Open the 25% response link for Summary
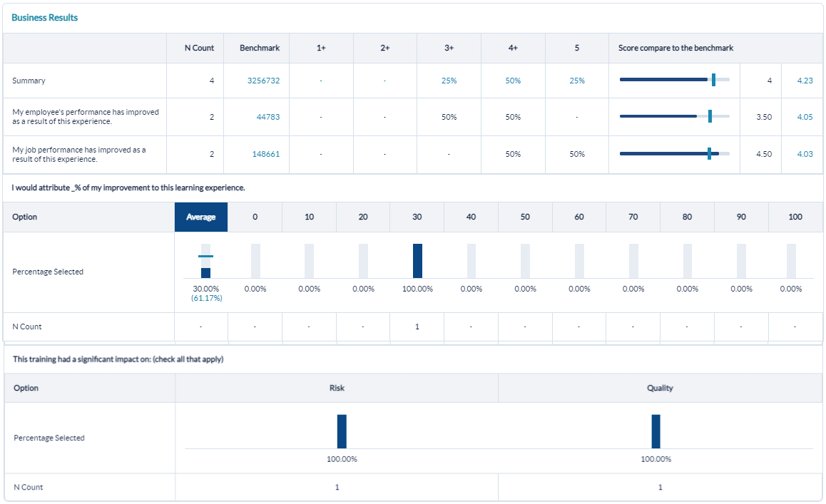Image resolution: width=826 pixels, height=504 pixels. click(x=449, y=81)
